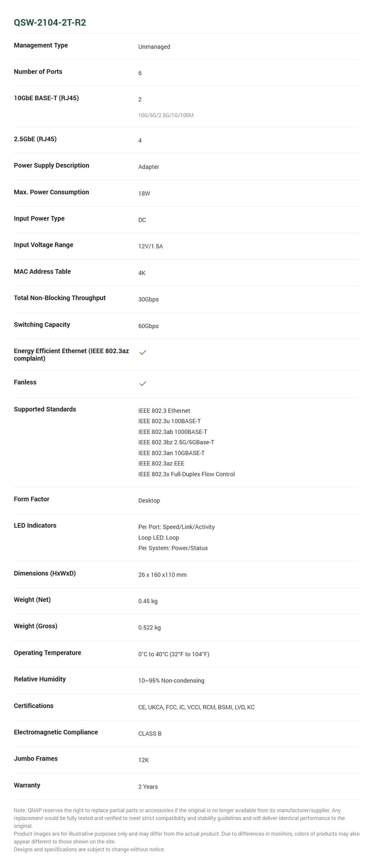Click the Certifications list value
The image size is (374, 868).
coord(196,707)
